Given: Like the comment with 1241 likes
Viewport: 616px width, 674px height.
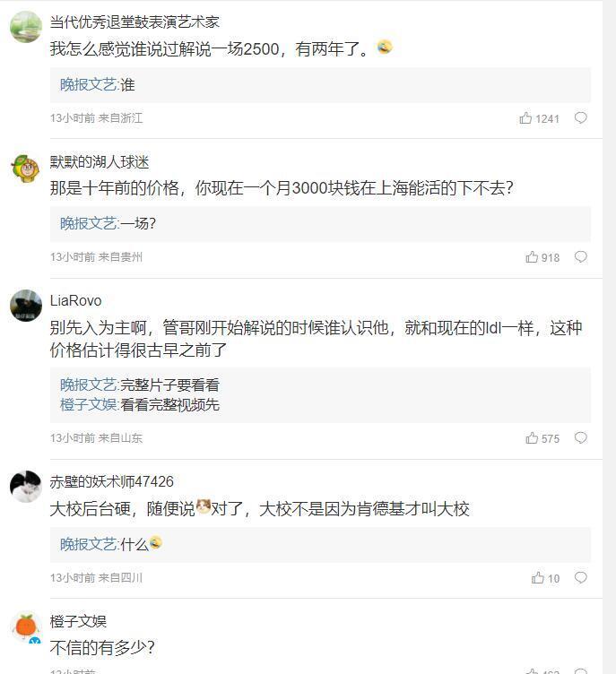Looking at the screenshot, I should tap(525, 117).
